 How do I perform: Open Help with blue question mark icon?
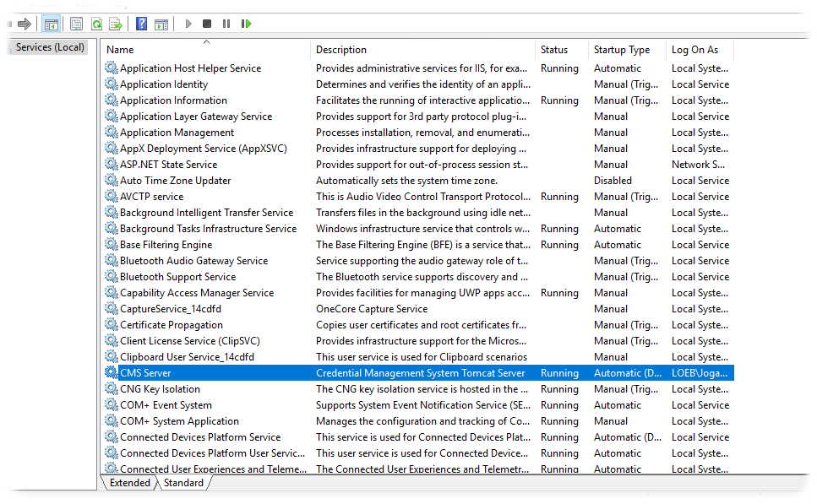click(141, 24)
